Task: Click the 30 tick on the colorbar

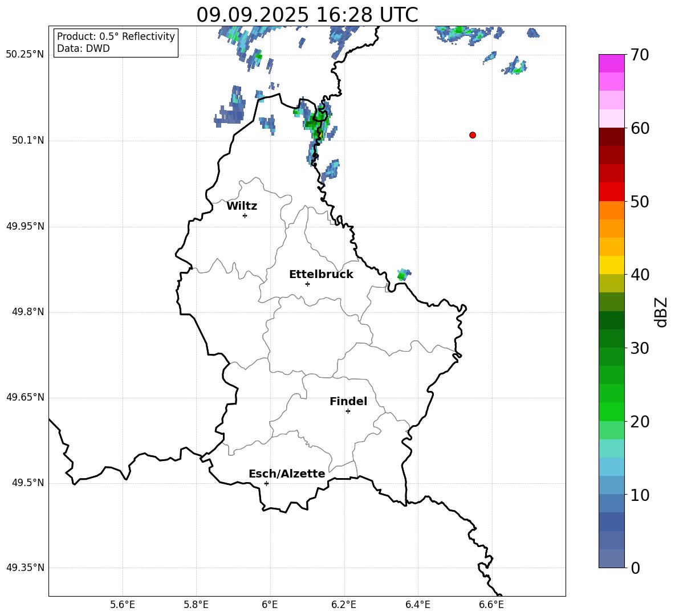Action: 640,348
